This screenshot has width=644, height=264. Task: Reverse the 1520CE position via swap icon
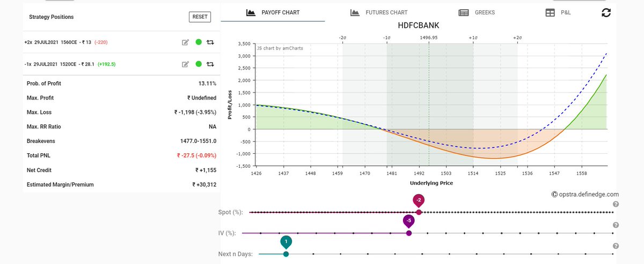210,64
